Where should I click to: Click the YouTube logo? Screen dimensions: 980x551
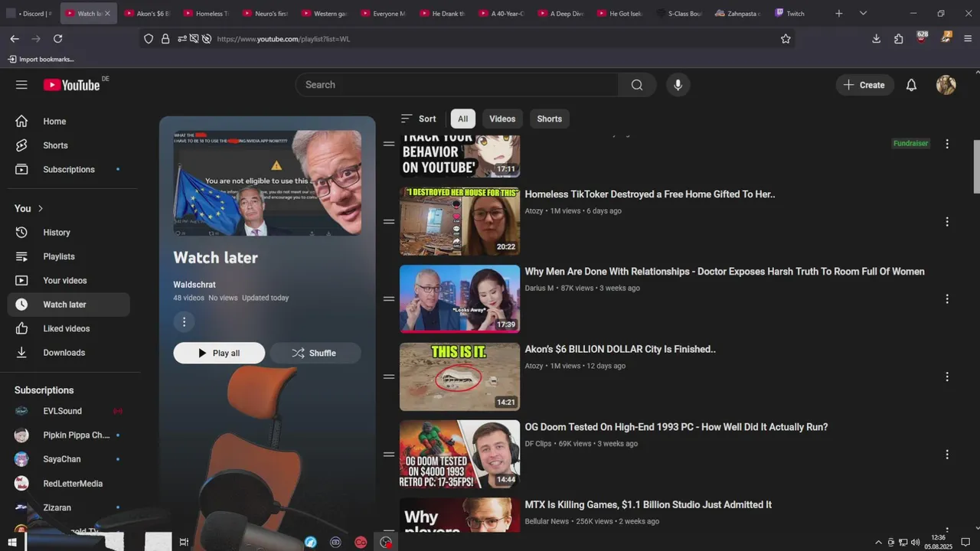click(x=72, y=85)
